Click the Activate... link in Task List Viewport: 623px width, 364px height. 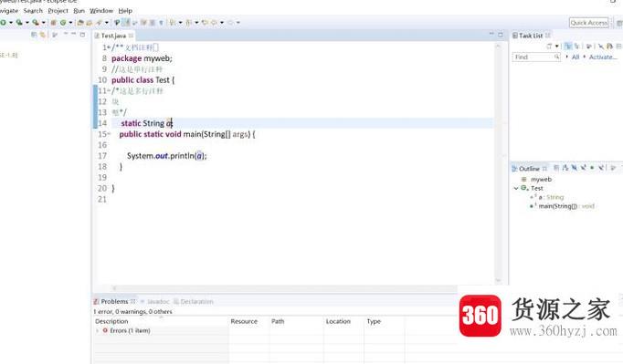(602, 57)
